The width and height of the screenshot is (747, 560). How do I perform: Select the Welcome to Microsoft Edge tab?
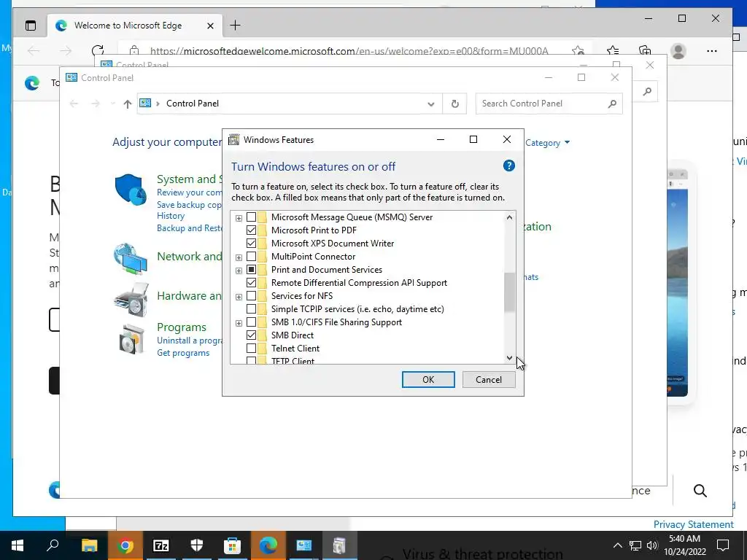[x=135, y=26]
